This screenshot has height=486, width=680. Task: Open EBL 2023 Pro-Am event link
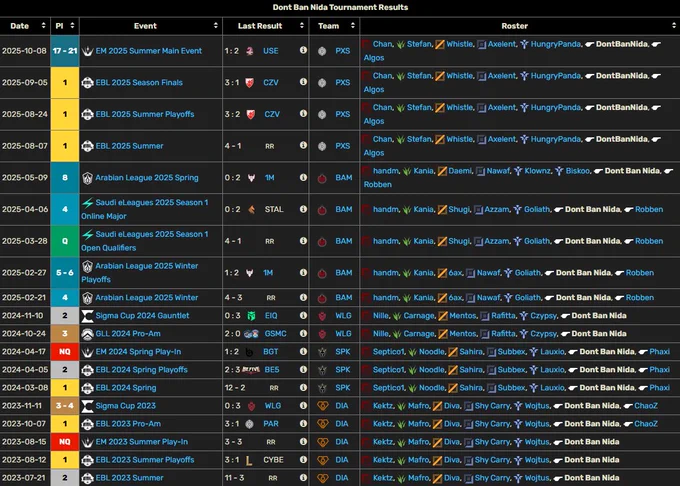click(x=128, y=424)
